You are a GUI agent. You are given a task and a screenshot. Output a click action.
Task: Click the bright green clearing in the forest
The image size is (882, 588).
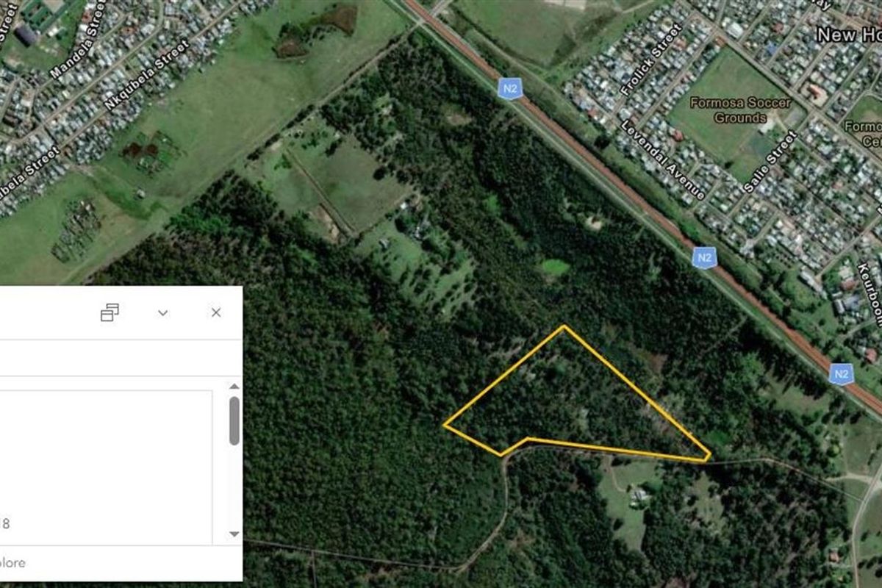(x=556, y=267)
